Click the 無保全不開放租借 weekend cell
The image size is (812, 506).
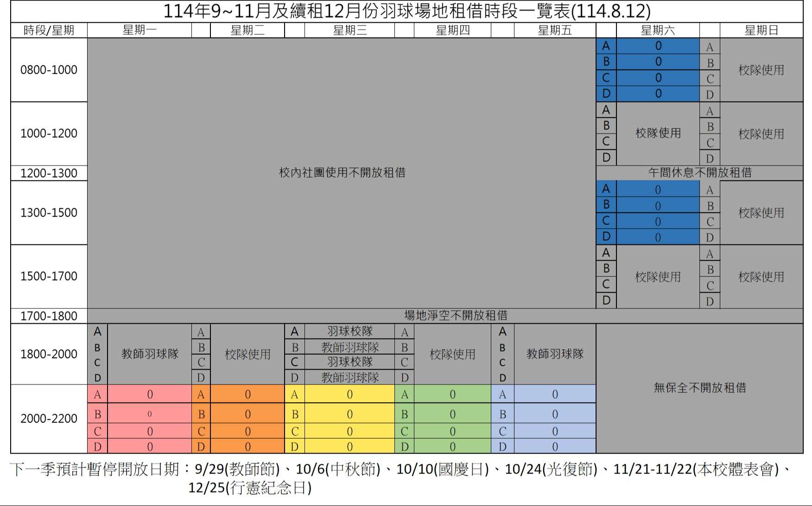point(699,388)
